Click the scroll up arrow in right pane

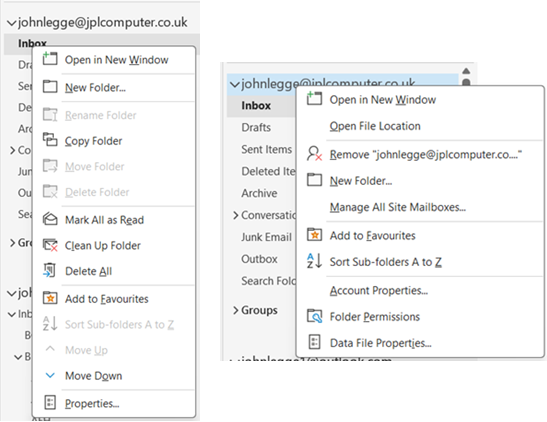click(x=466, y=71)
